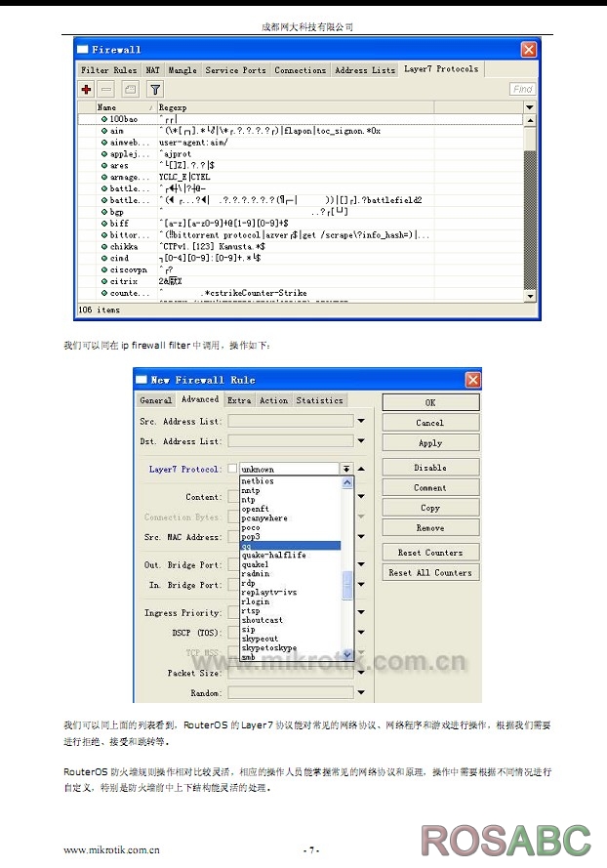Expand the Dst. Address List field
This screenshot has height=868, width=607.
(361, 440)
